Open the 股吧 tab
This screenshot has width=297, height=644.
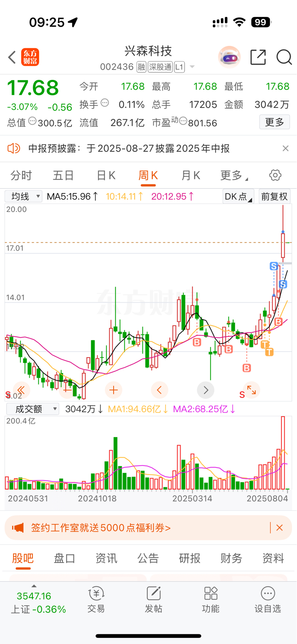tap(23, 558)
